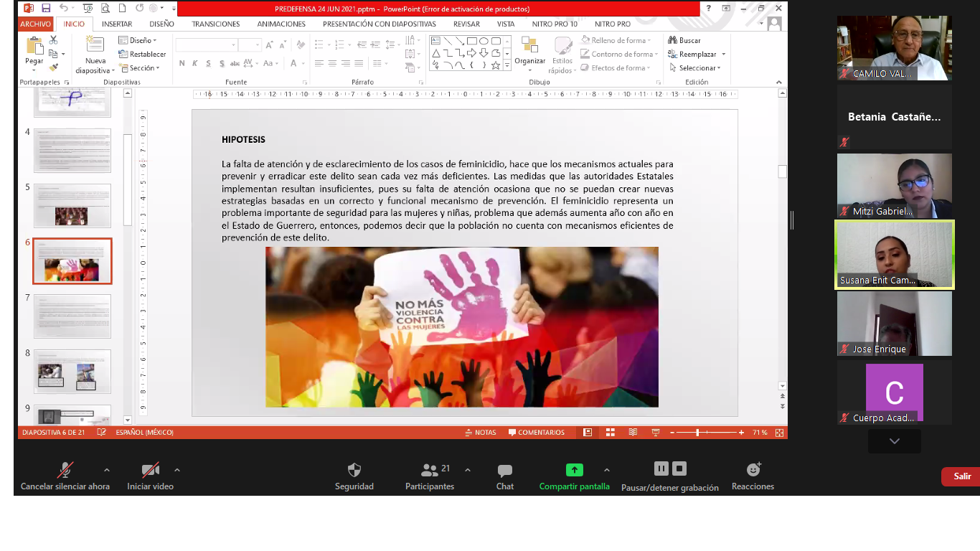Open the Zoom Chat panel
Viewport: 980px width, 551px height.
pyautogui.click(x=505, y=474)
